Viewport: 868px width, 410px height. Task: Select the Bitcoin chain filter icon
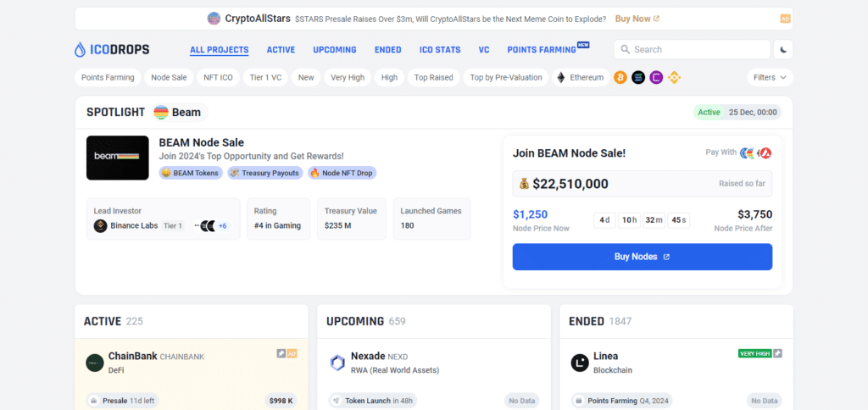[x=620, y=77]
